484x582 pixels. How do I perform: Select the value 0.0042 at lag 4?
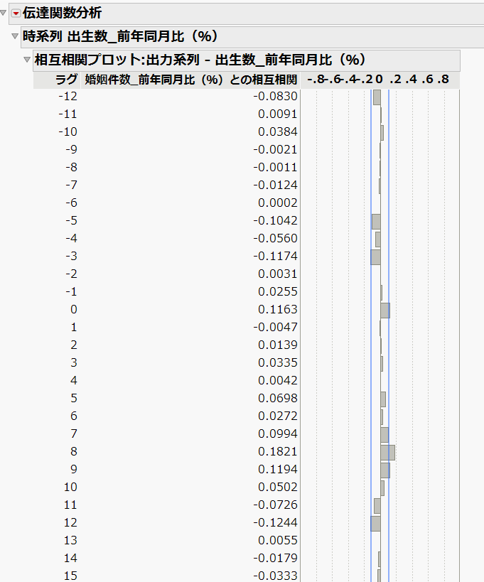tap(278, 380)
